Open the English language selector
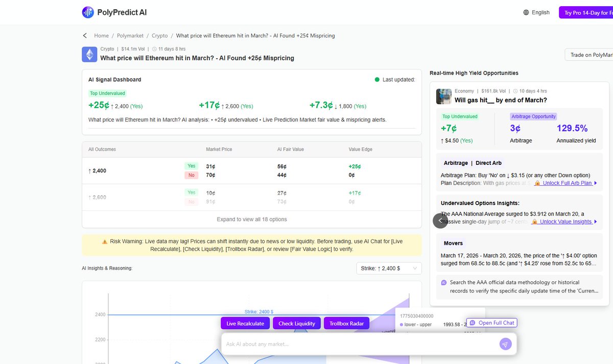This screenshot has width=613, height=364. pos(536,12)
